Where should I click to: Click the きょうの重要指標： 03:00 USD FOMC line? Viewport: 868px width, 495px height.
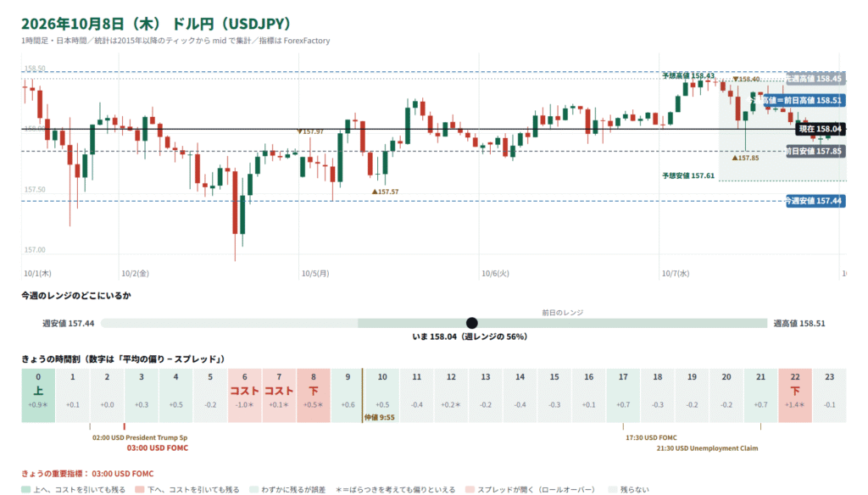(x=87, y=474)
